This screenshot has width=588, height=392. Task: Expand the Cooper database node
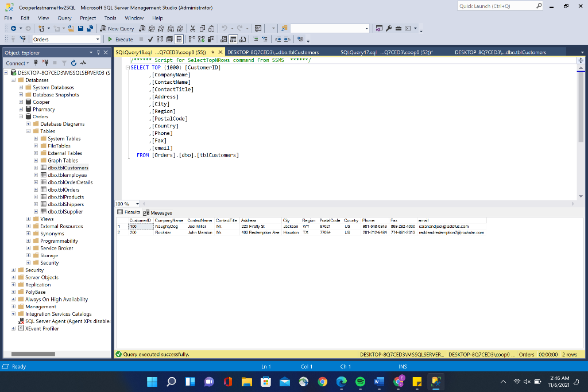[x=21, y=102]
